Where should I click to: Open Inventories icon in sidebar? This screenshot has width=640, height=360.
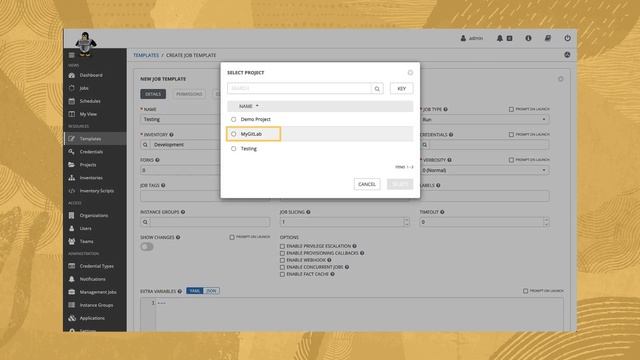72,178
